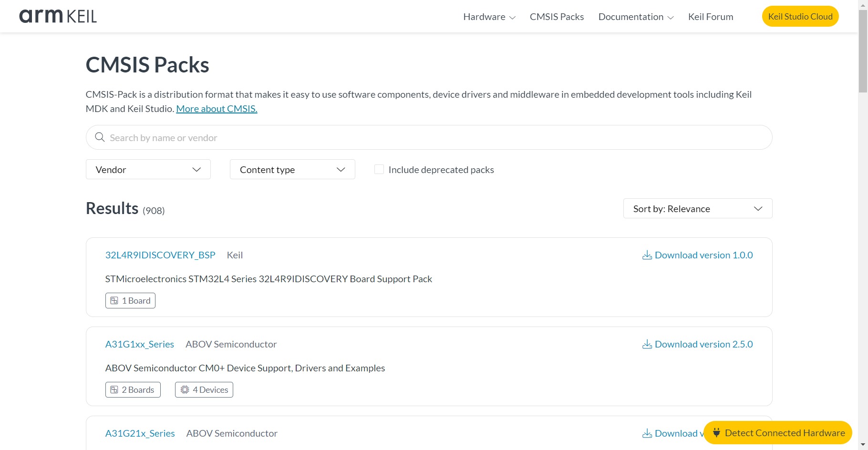Click the search magnifier icon
This screenshot has height=450, width=868.
point(100,137)
